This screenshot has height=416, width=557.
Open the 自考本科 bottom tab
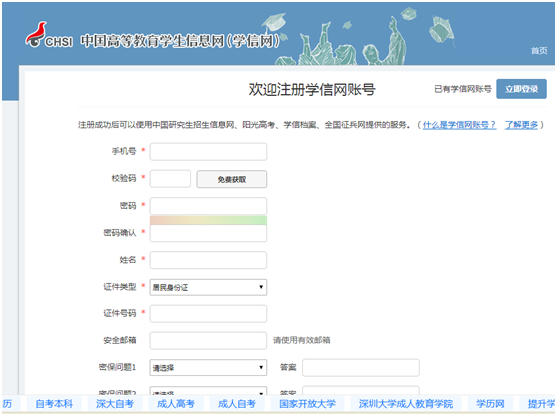pyautogui.click(x=54, y=404)
